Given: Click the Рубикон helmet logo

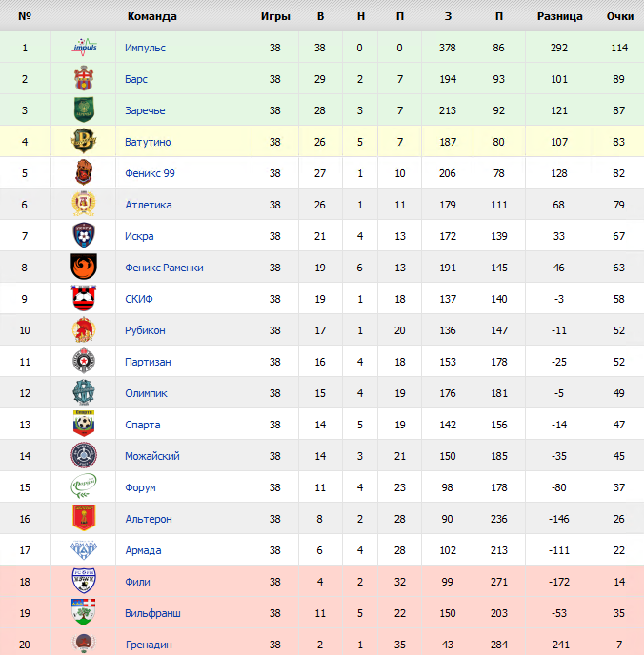Looking at the screenshot, I should pyautogui.click(x=84, y=329).
